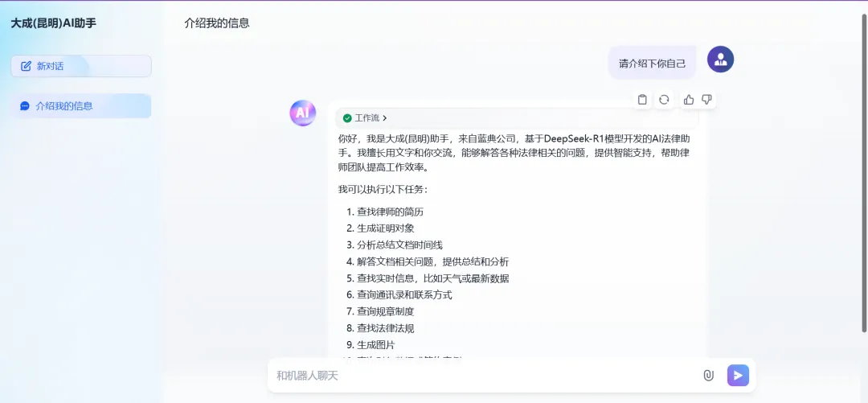Viewport: 868px width, 403px height.
Task: Regenerate the answer with refresh icon
Action: [x=665, y=99]
